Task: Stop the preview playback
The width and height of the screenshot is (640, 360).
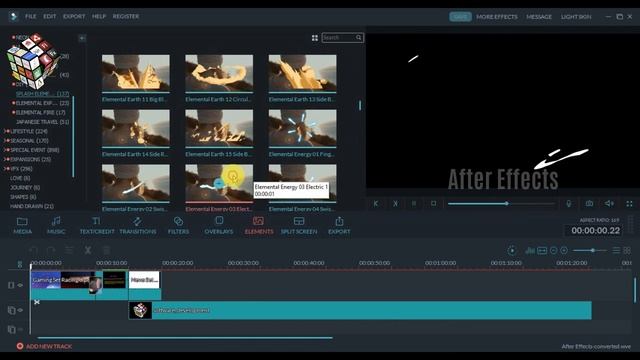Action: point(433,203)
